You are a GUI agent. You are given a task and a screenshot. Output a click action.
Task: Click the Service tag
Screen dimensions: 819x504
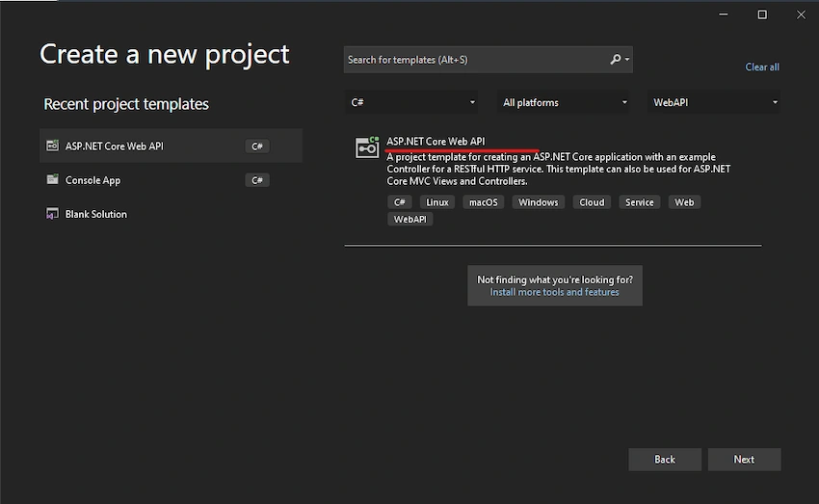pos(640,202)
